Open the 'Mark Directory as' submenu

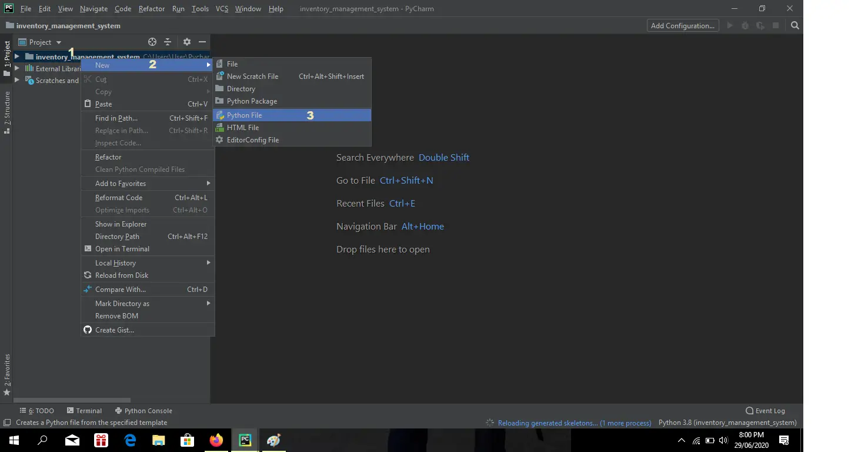[122, 303]
